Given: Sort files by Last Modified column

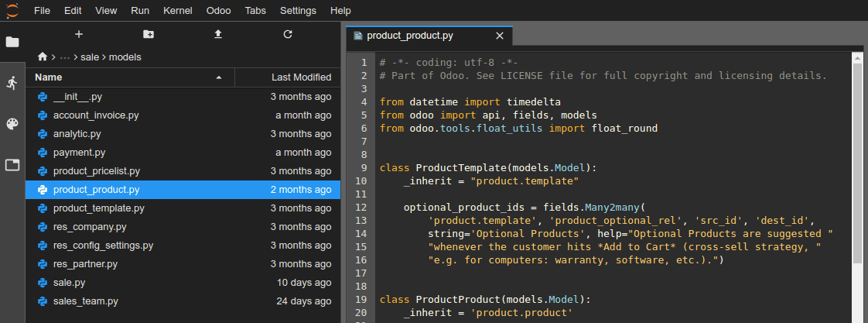Looking at the screenshot, I should tap(288, 77).
